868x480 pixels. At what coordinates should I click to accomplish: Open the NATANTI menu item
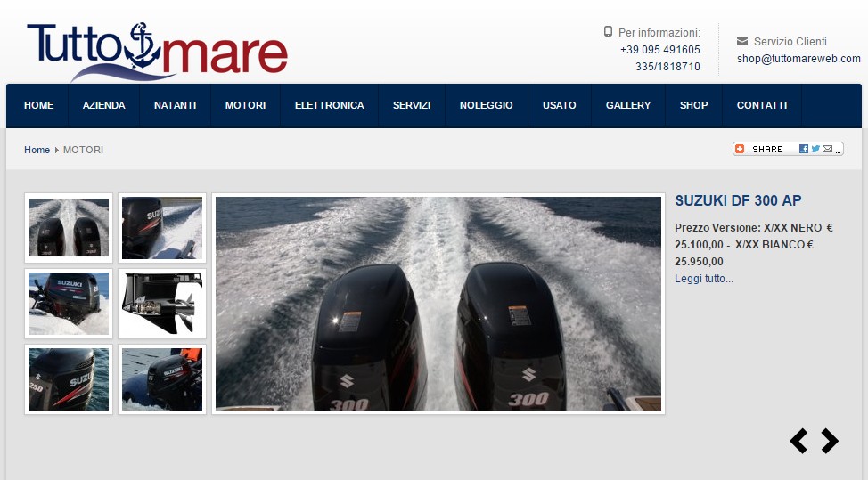[175, 105]
